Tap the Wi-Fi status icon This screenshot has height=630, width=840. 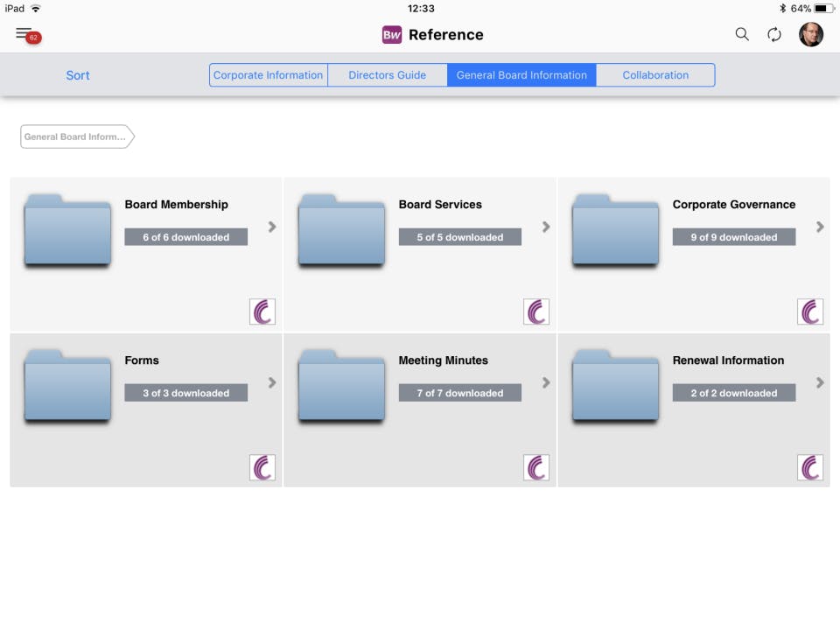pyautogui.click(x=36, y=9)
